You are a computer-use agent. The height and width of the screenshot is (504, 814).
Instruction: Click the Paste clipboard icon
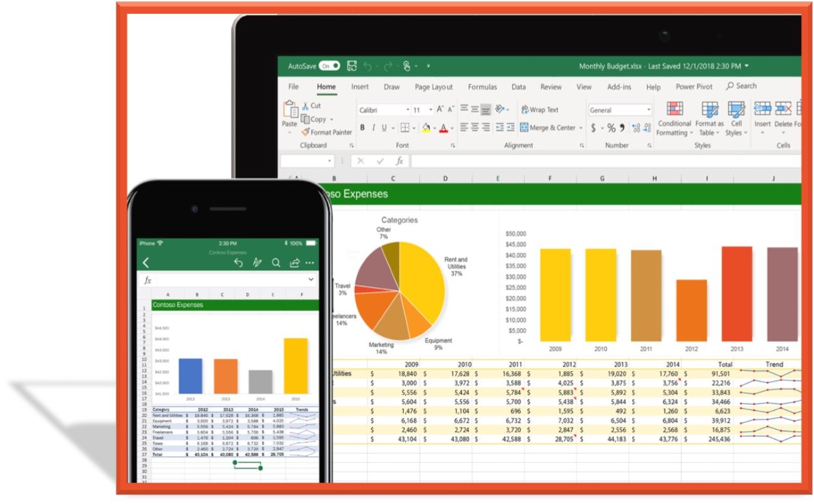[290, 110]
